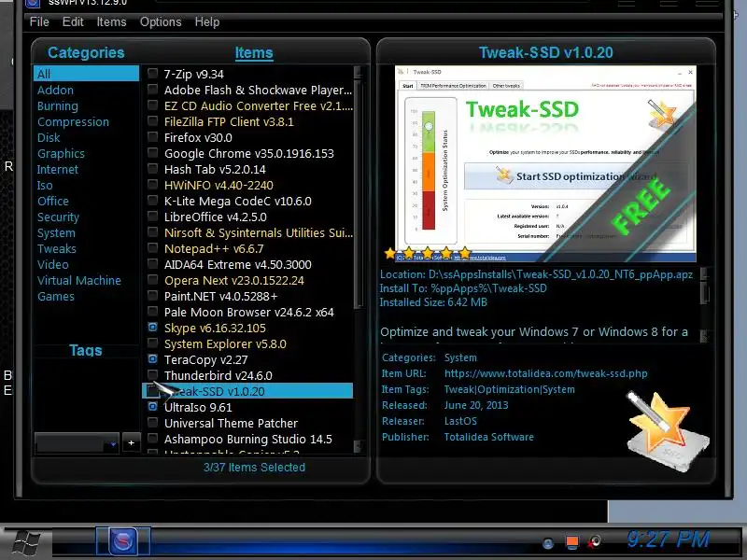Select Thunderbird v24.6.0 item
This screenshot has height=560, width=747.
218,376
